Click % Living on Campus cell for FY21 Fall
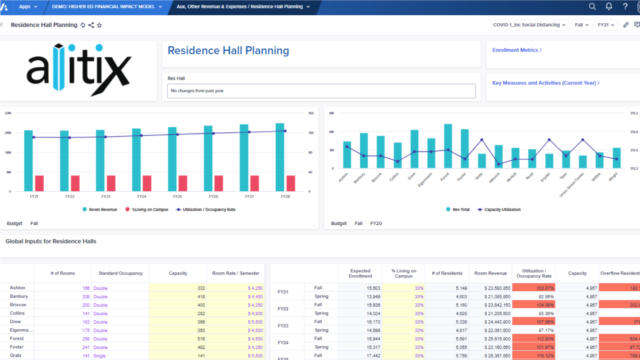Viewport: 640px width, 360px height. pos(404,288)
